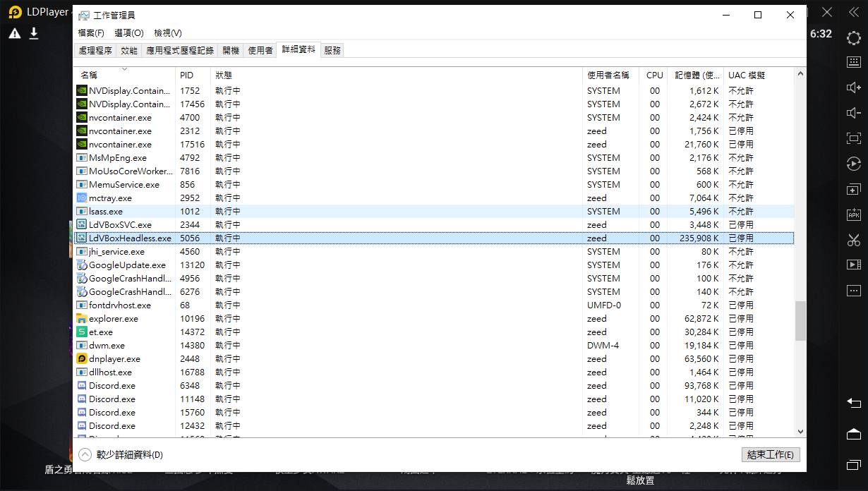Open the three-dots more tools icon
The image size is (868, 491).
pyautogui.click(x=854, y=290)
